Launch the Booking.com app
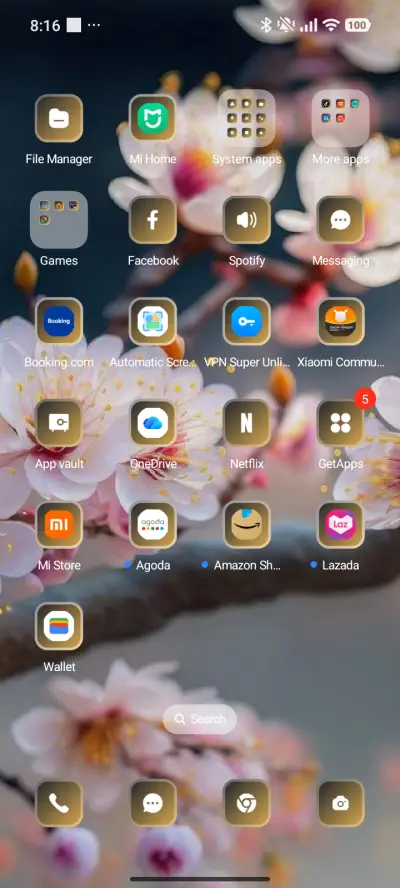 [x=59, y=321]
